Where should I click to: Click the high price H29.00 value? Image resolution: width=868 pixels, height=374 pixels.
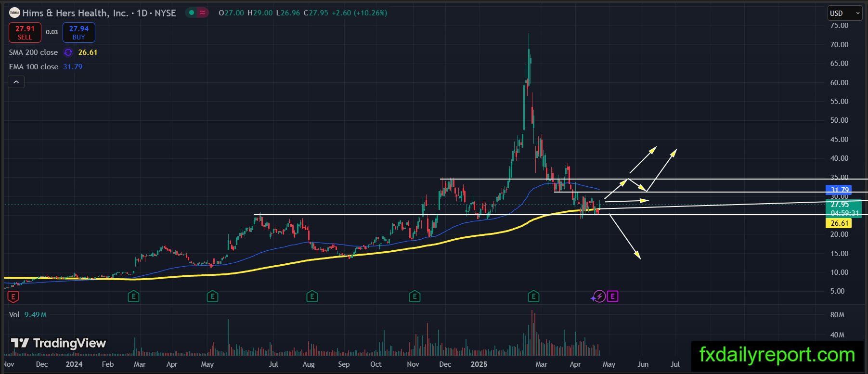tap(260, 13)
